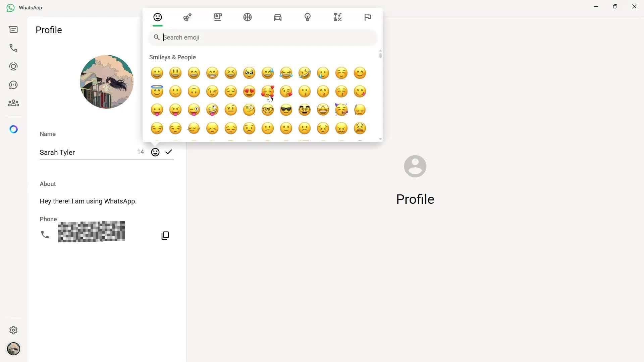Open the Travel & Places emoji category
Screen dimensions: 644x362
(x=278, y=17)
